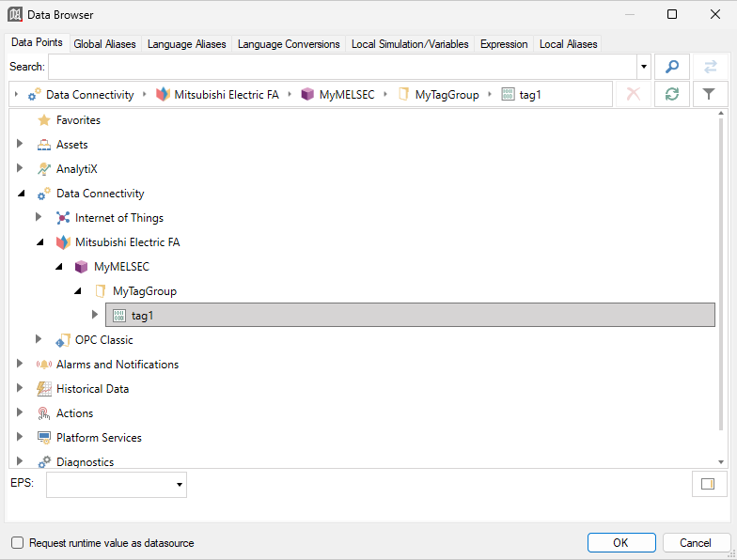737x560 pixels.
Task: Click the tag1 binary icon in tree
Action: point(119,316)
